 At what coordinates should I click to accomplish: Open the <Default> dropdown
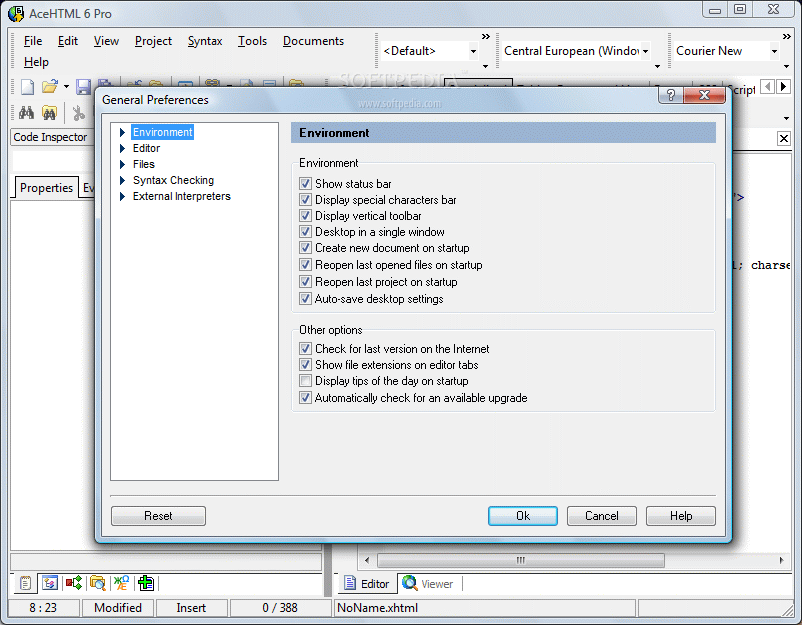pos(473,51)
